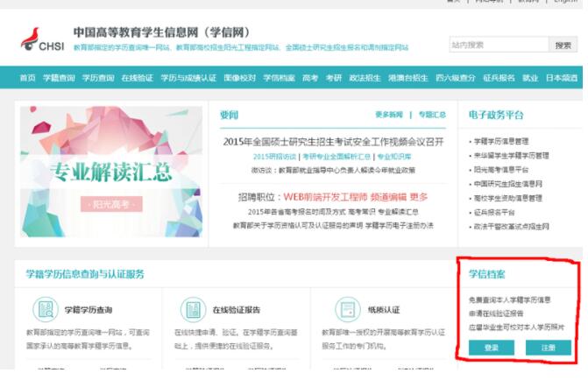Open 2015年各省高考报名时间及方式 link
This screenshot has height=380, width=588.
(x=296, y=212)
